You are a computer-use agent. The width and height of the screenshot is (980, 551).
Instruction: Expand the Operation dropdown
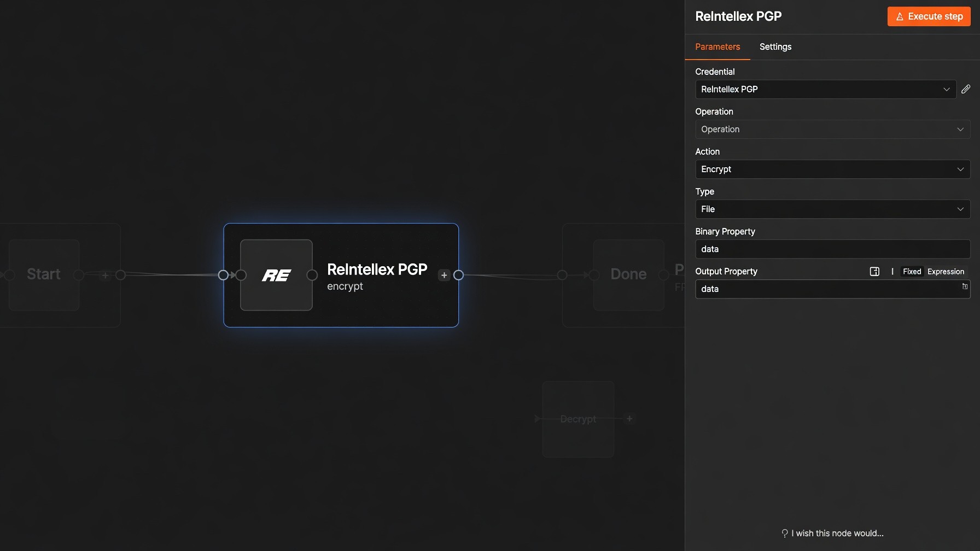pyautogui.click(x=832, y=129)
